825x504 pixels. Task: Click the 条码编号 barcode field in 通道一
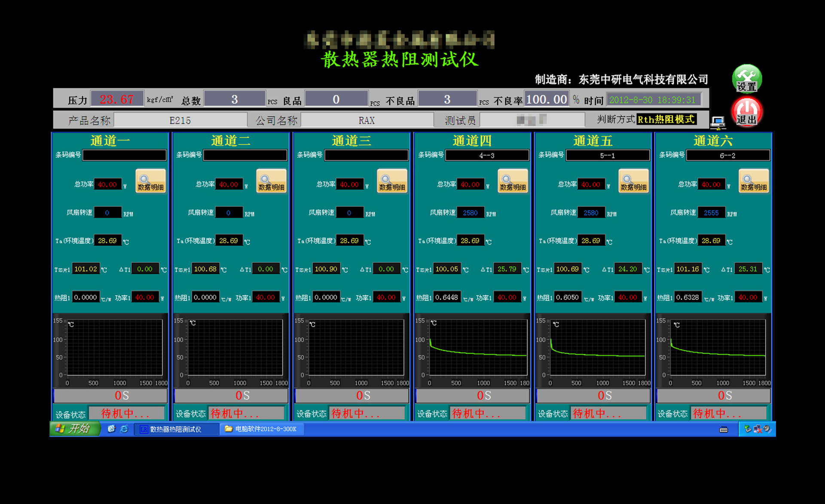[124, 155]
